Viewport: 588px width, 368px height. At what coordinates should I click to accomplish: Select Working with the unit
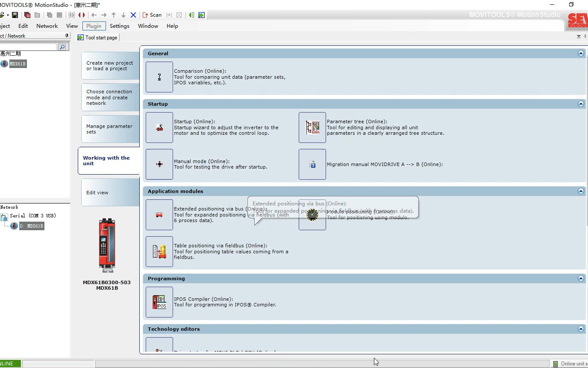pos(109,160)
